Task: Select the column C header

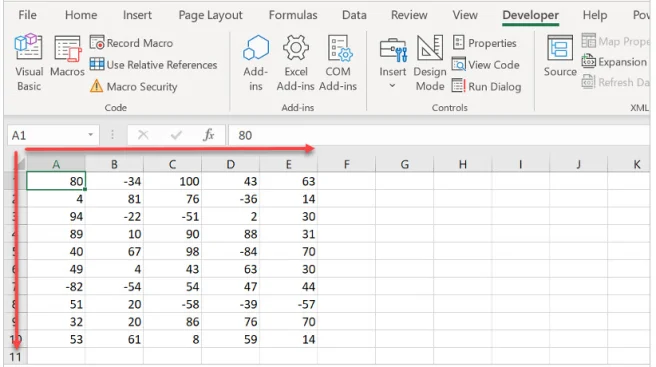Action: tap(172, 164)
